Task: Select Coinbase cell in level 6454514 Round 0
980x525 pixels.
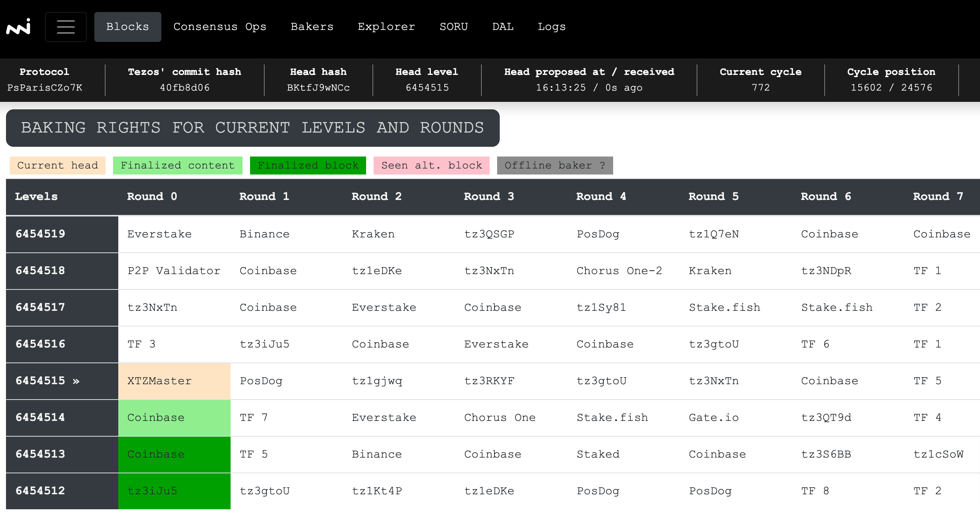Action: (x=174, y=417)
